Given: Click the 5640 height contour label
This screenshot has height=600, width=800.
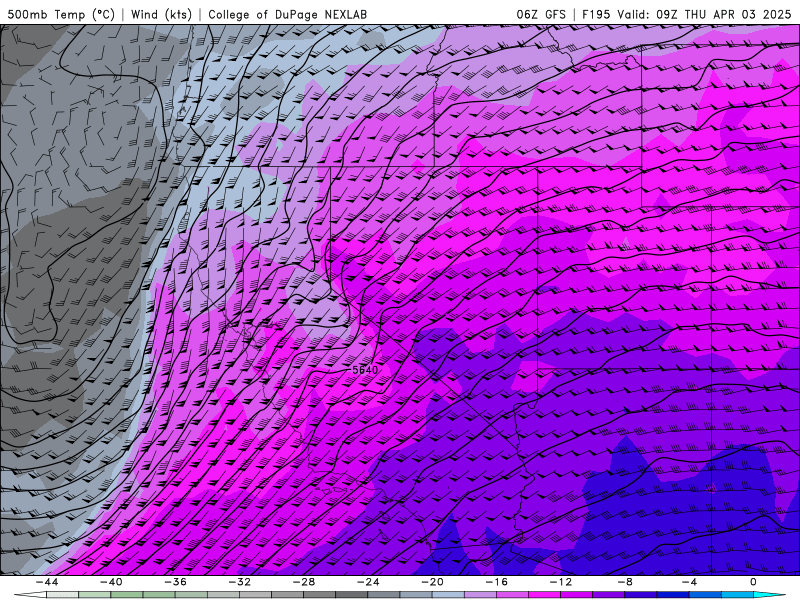Looking at the screenshot, I should pyautogui.click(x=365, y=370).
